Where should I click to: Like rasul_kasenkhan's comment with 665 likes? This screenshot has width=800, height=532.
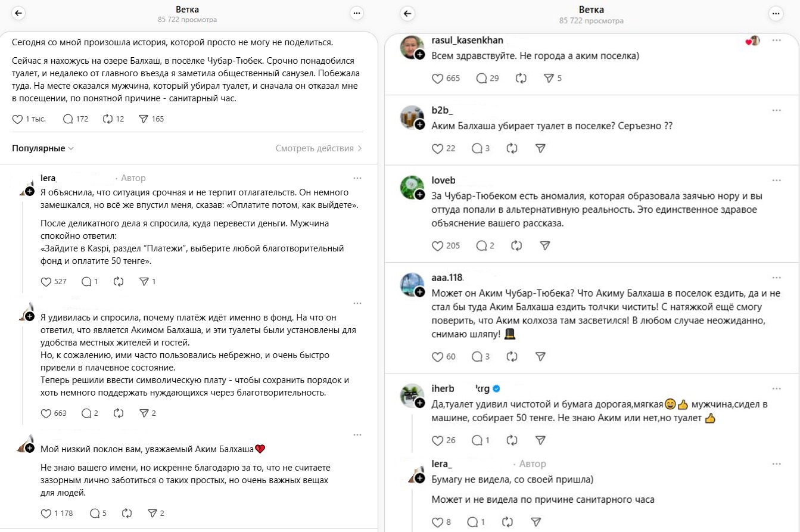pos(438,78)
